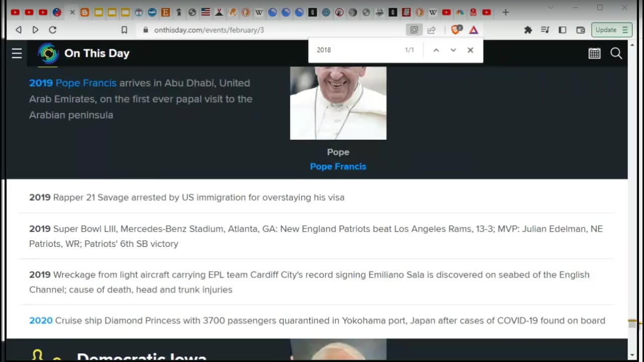Switch to the orange E tab
The height and width of the screenshot is (362, 644).
tap(165, 12)
